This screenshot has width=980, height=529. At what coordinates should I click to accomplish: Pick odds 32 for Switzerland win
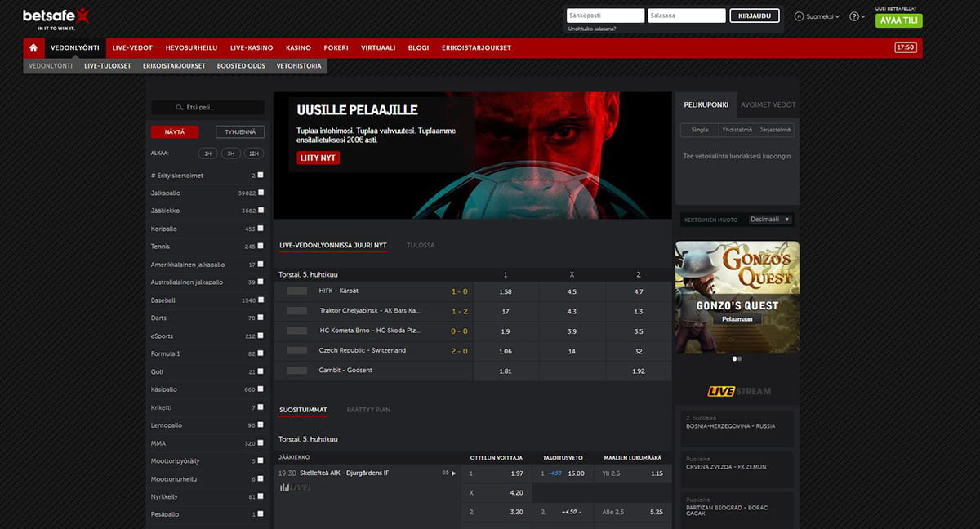[639, 351]
